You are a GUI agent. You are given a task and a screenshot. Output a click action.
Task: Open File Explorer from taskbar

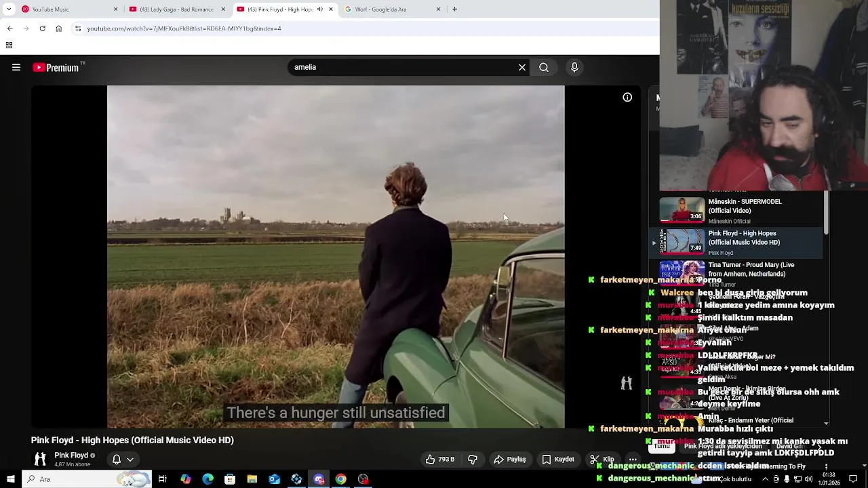click(252, 479)
